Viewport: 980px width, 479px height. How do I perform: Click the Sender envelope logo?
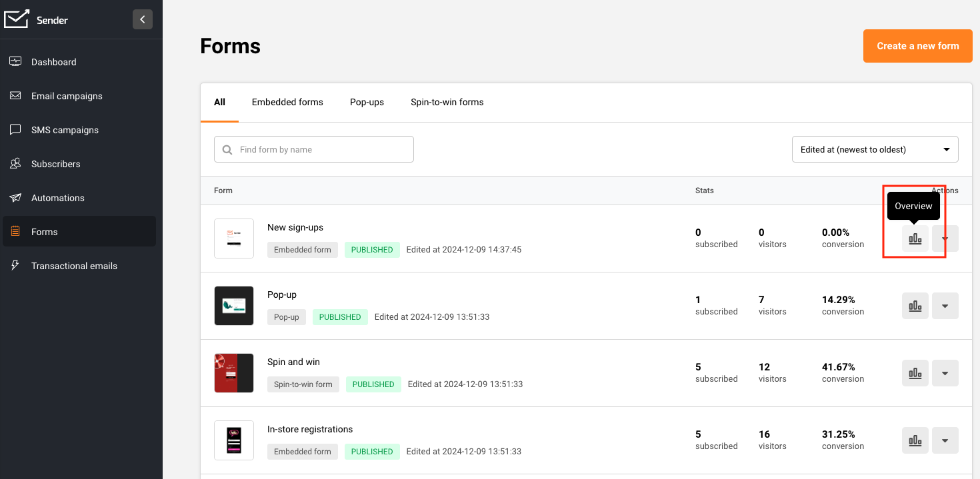pos(16,19)
